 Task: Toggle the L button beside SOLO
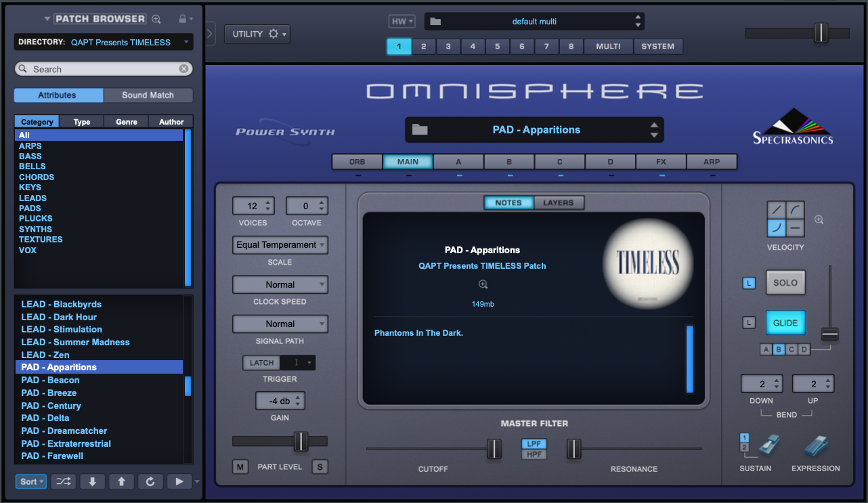coord(749,283)
